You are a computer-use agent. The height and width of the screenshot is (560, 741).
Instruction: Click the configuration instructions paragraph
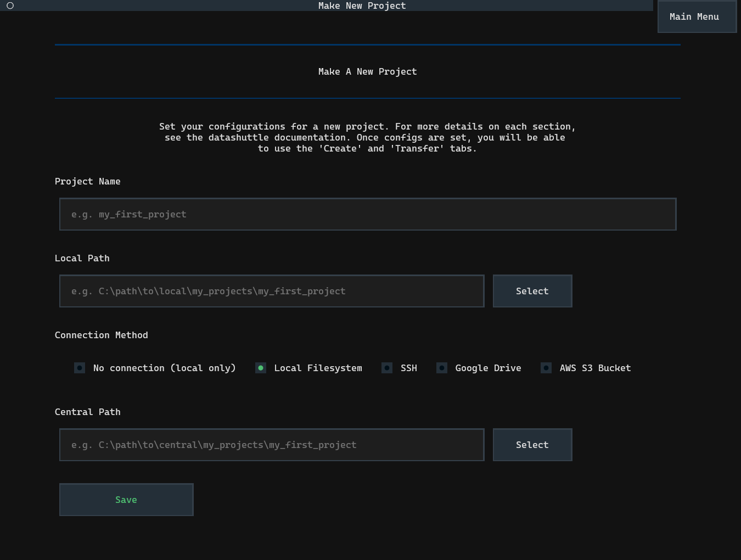[x=367, y=137]
